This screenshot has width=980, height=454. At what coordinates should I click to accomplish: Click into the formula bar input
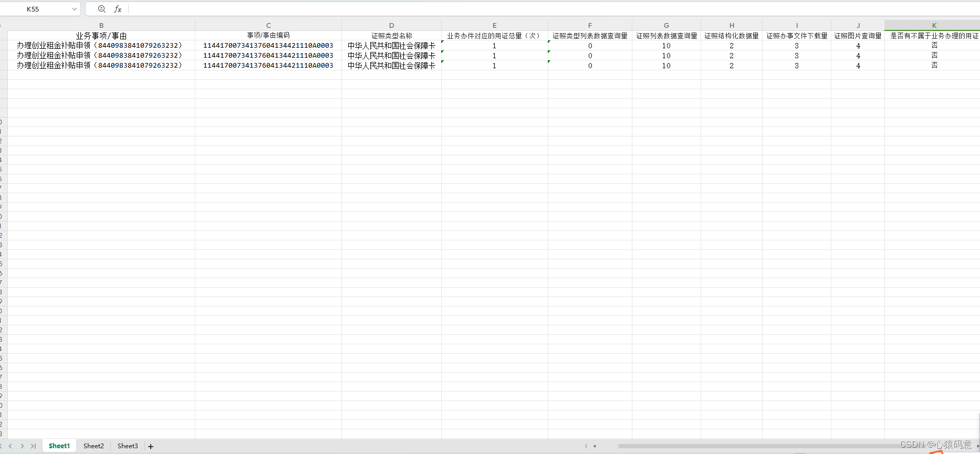(554, 9)
